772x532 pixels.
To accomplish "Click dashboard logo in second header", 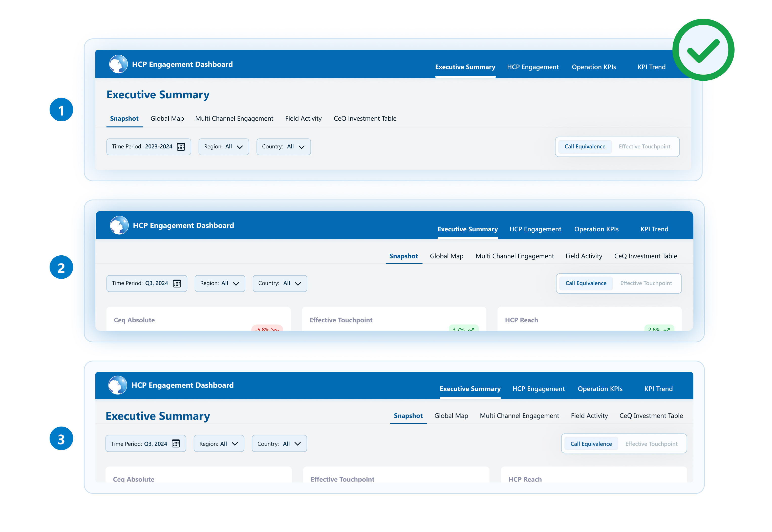I will (x=119, y=225).
